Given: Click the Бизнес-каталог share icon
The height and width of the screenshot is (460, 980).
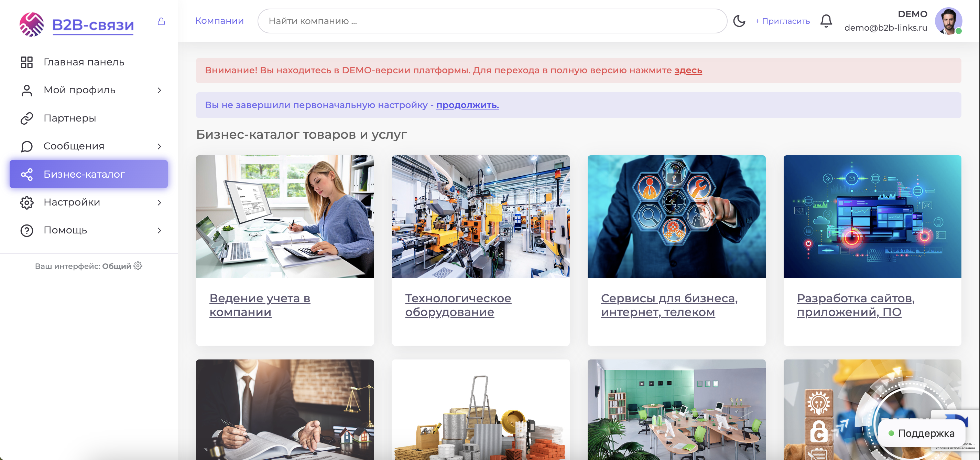Looking at the screenshot, I should click(26, 175).
